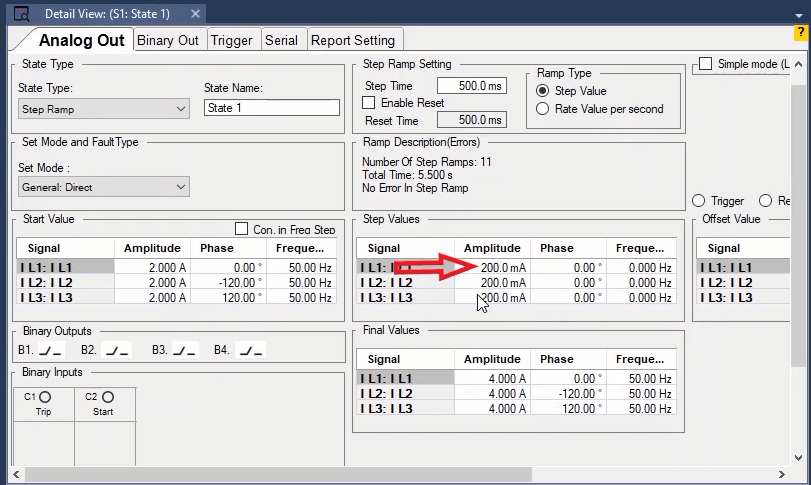This screenshot has width=811, height=485.
Task: Switch to the Binary Out tab
Action: tap(167, 40)
